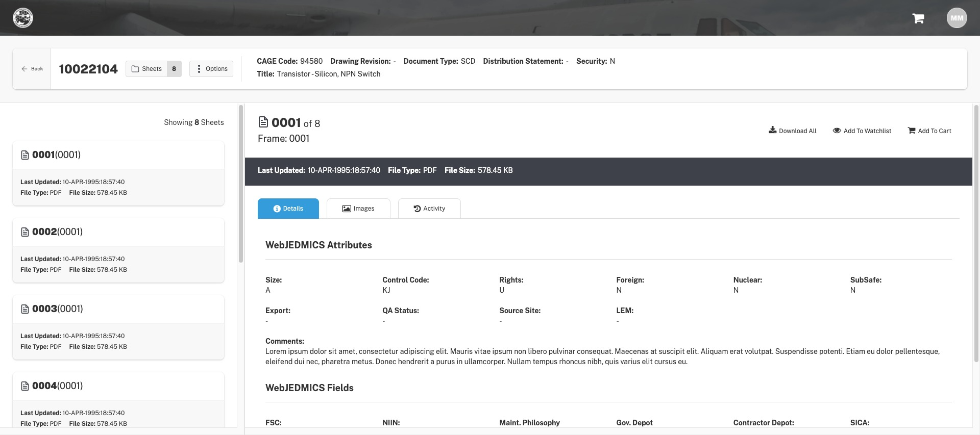Click the sheets list scrollbar
980x435 pixels.
pyautogui.click(x=240, y=184)
